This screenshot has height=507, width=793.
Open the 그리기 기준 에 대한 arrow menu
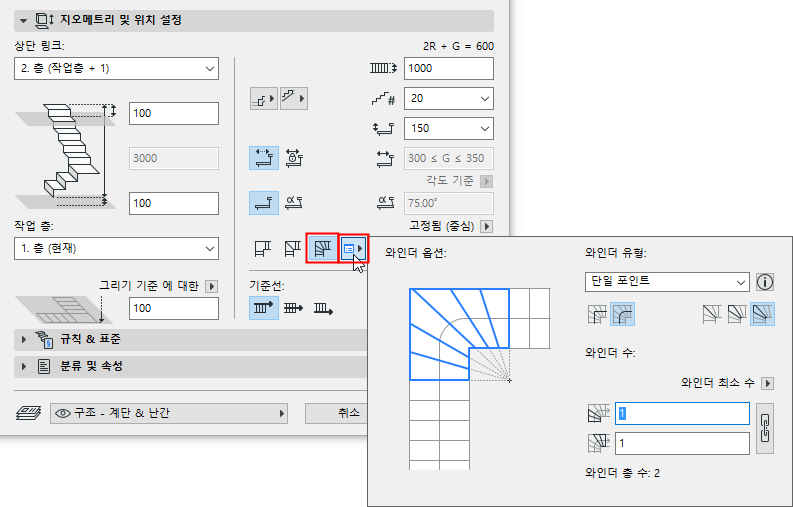pyautogui.click(x=211, y=286)
